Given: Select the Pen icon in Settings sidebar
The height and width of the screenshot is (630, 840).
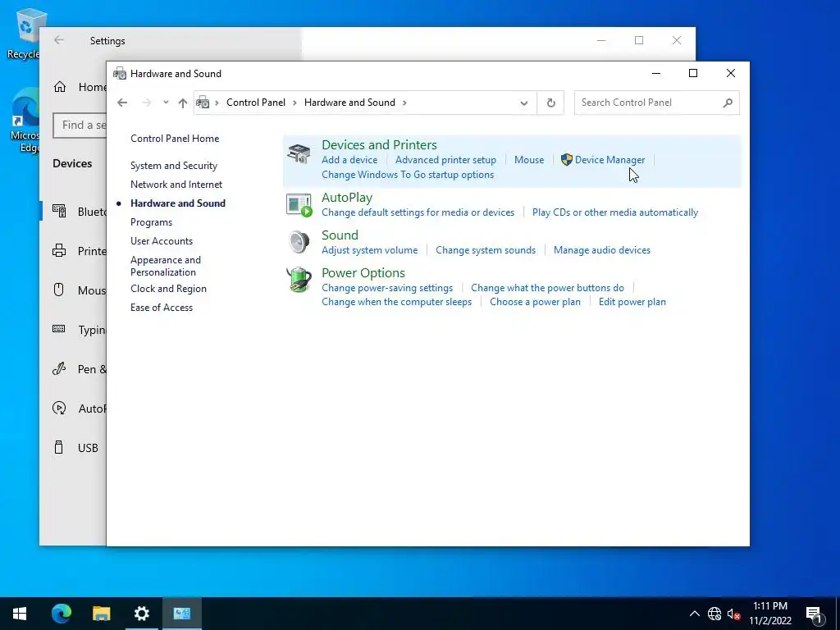Looking at the screenshot, I should pos(59,368).
